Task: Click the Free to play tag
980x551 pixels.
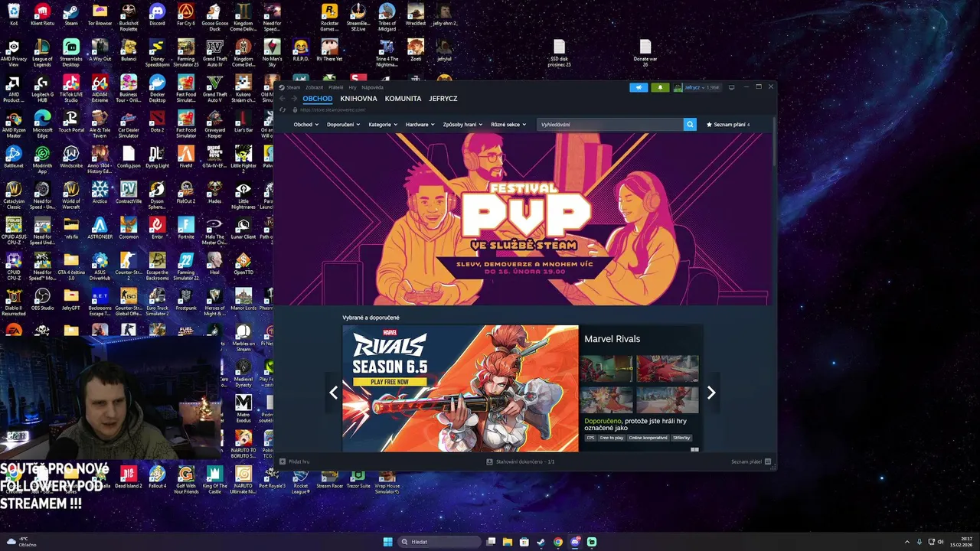Action: (x=612, y=438)
